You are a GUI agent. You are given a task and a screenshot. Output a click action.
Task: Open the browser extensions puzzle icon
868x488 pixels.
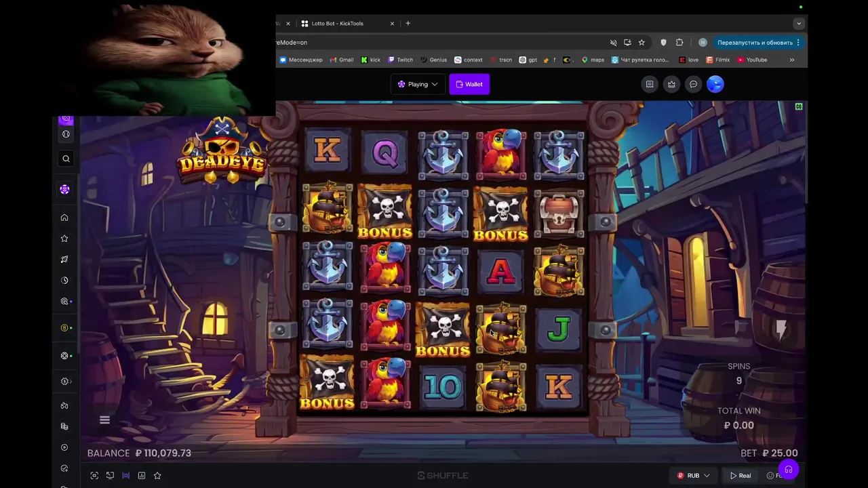click(679, 42)
